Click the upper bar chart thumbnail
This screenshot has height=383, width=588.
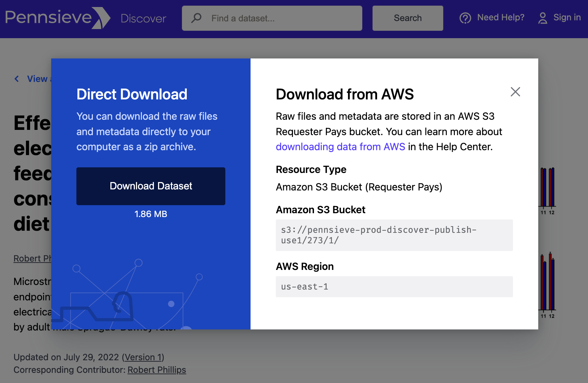coord(547,191)
